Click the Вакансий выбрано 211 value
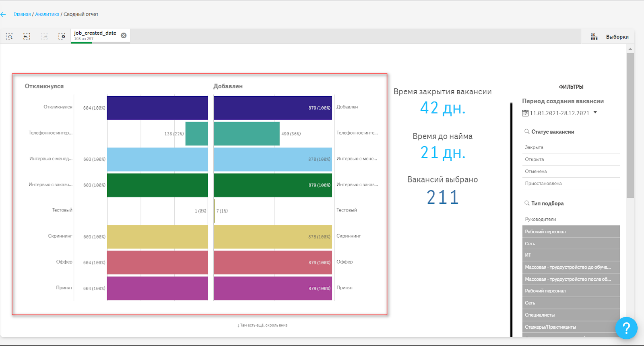The width and height of the screenshot is (644, 346). click(x=443, y=197)
